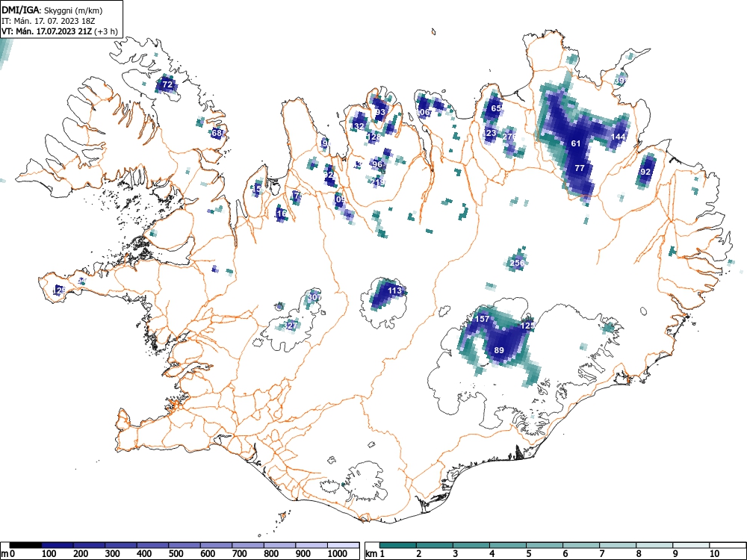Pick the 500–600 m purple legend swatch
The width and height of the screenshot is (747, 560).
pyautogui.click(x=185, y=545)
